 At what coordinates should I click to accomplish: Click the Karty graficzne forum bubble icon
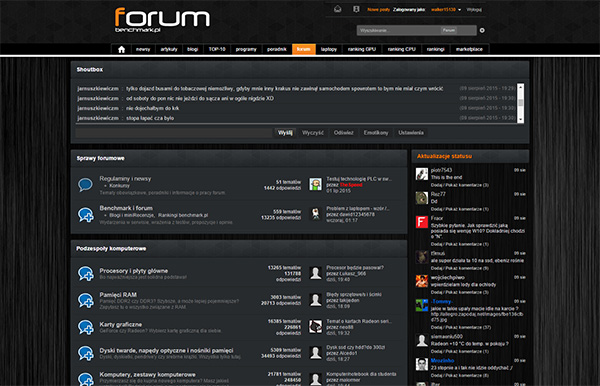point(86,327)
